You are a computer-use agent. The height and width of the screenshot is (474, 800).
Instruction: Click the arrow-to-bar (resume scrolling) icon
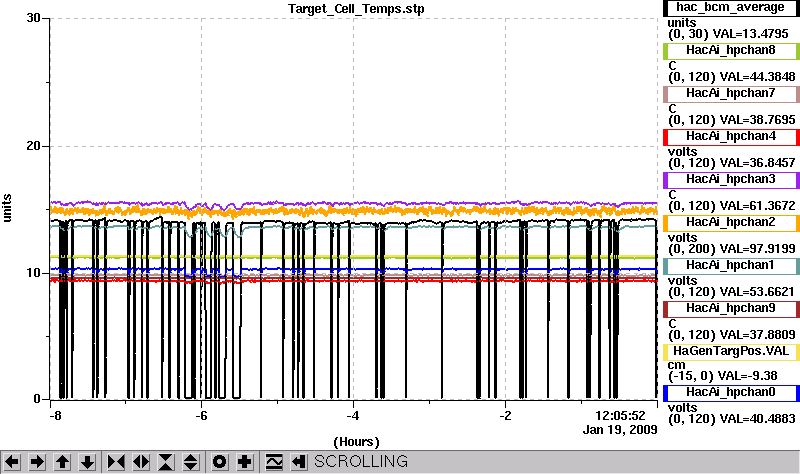[x=299, y=462]
